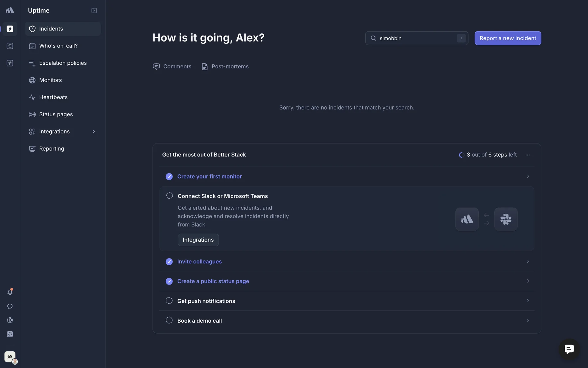Click the Slack logo tile
Viewport: 588px width, 368px height.
click(x=506, y=219)
